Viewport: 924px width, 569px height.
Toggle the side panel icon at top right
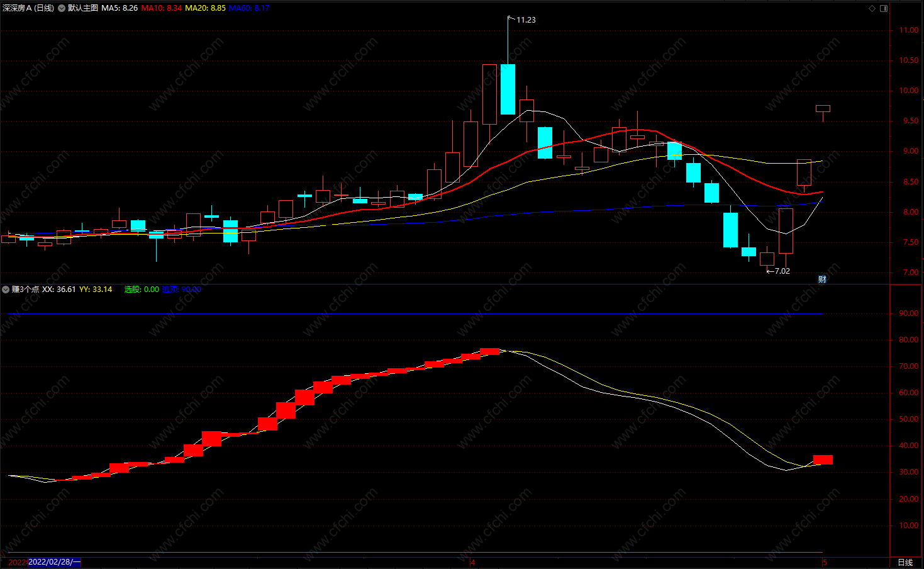(x=884, y=8)
